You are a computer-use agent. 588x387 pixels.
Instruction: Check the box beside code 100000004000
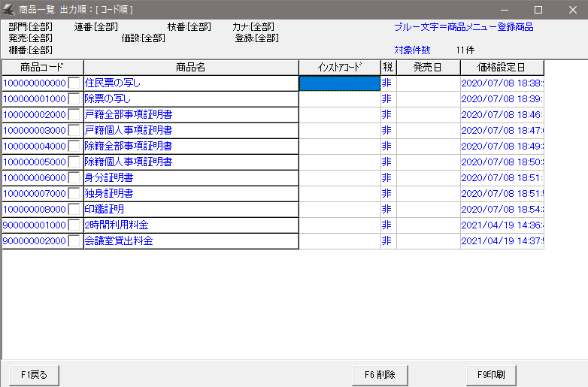74,146
